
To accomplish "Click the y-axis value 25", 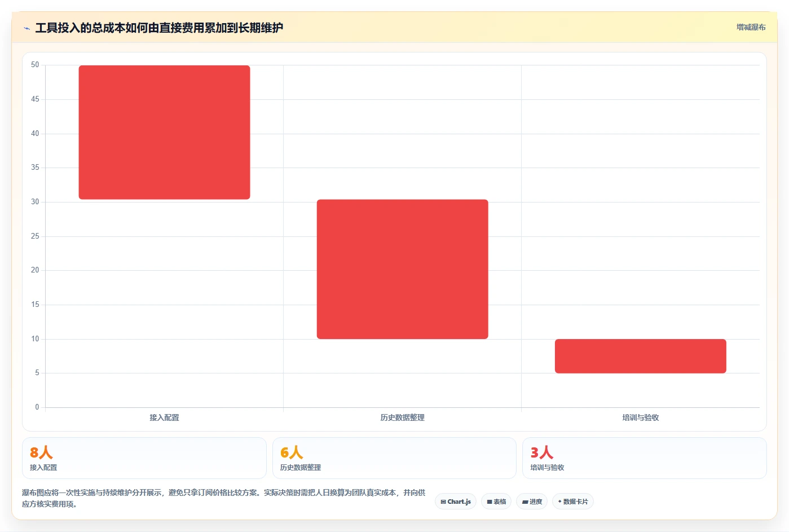I will tap(35, 236).
